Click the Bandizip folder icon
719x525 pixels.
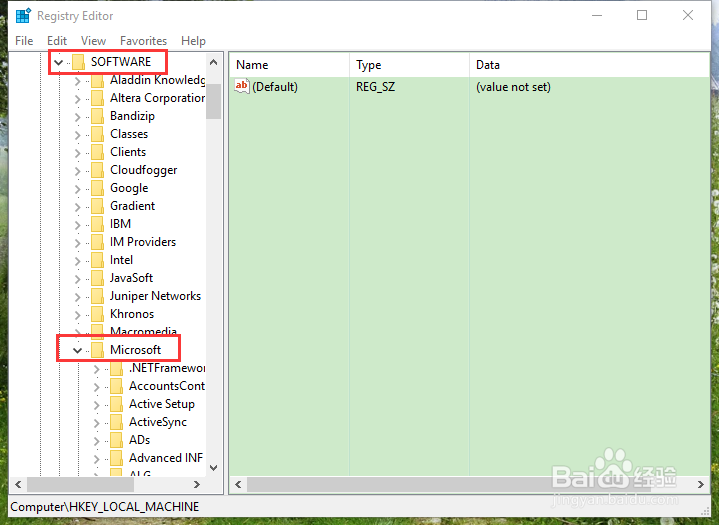pyautogui.click(x=97, y=116)
